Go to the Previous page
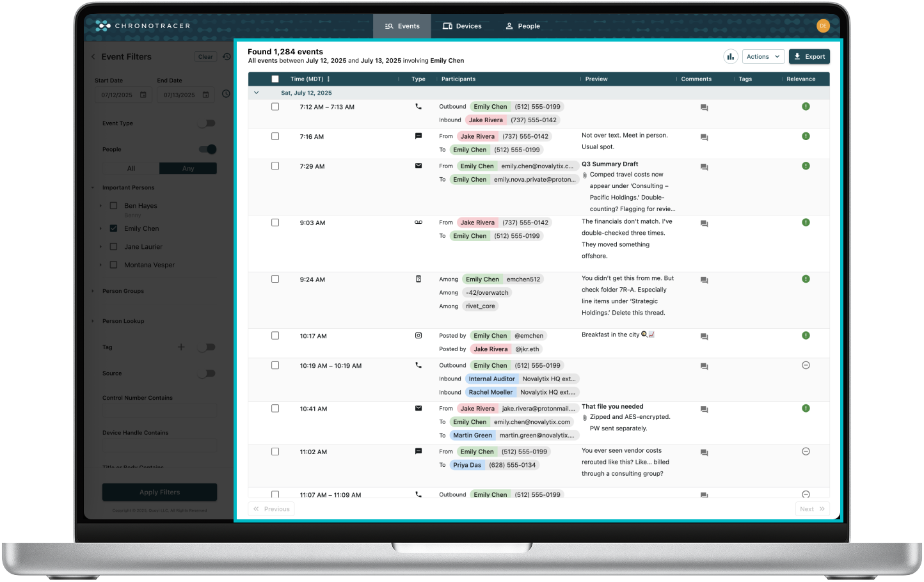The image size is (924, 582). [271, 509]
